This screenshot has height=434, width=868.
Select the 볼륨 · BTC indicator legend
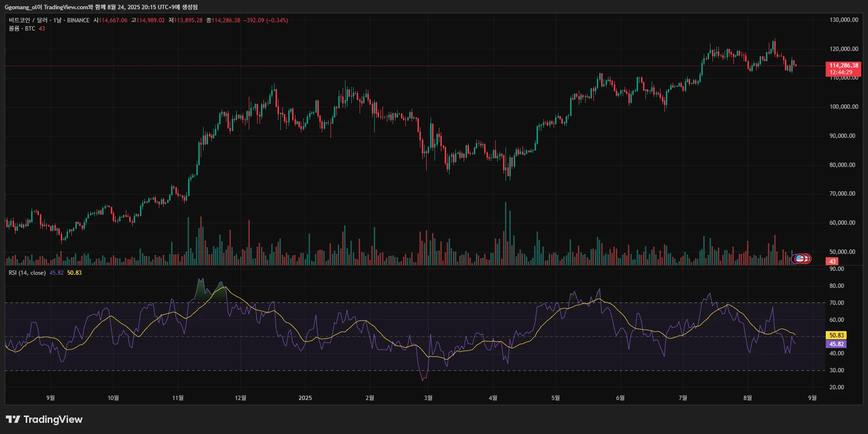coord(22,29)
